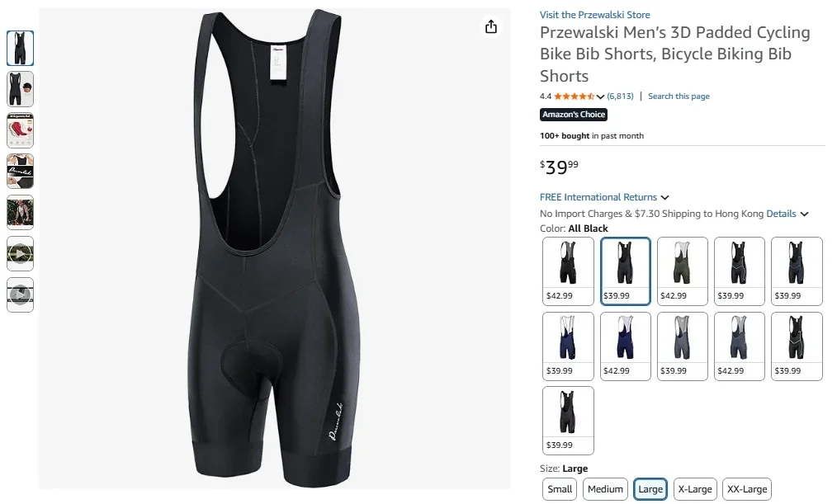Screen dimensions: 837x504
Task: Select the X-Large size
Action: [694, 488]
